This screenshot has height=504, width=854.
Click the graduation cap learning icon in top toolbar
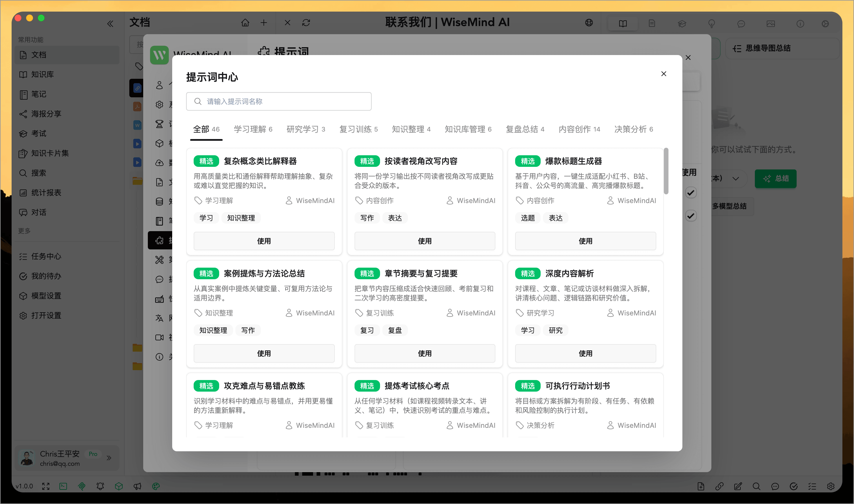click(682, 24)
